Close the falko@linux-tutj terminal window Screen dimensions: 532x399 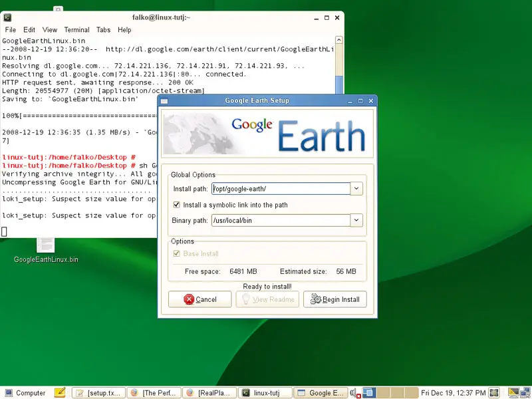[x=337, y=18]
